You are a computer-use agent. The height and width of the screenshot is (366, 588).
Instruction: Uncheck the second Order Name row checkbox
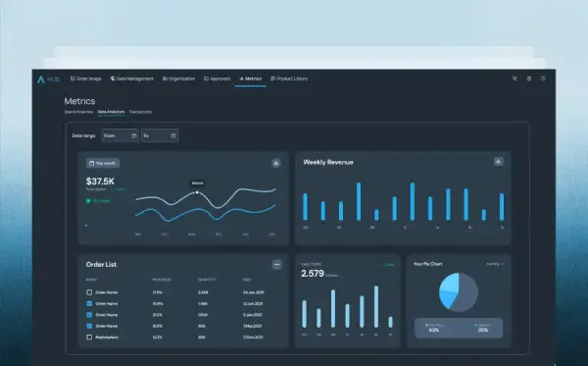(89, 303)
